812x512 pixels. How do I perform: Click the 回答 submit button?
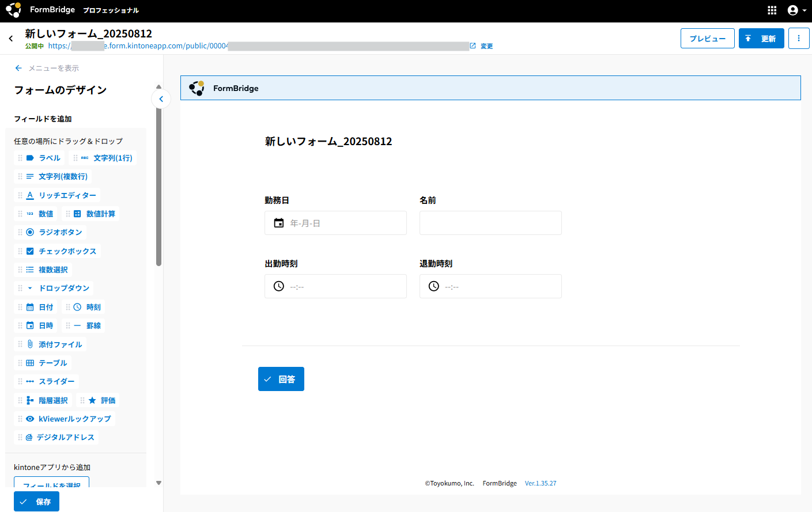coord(281,379)
